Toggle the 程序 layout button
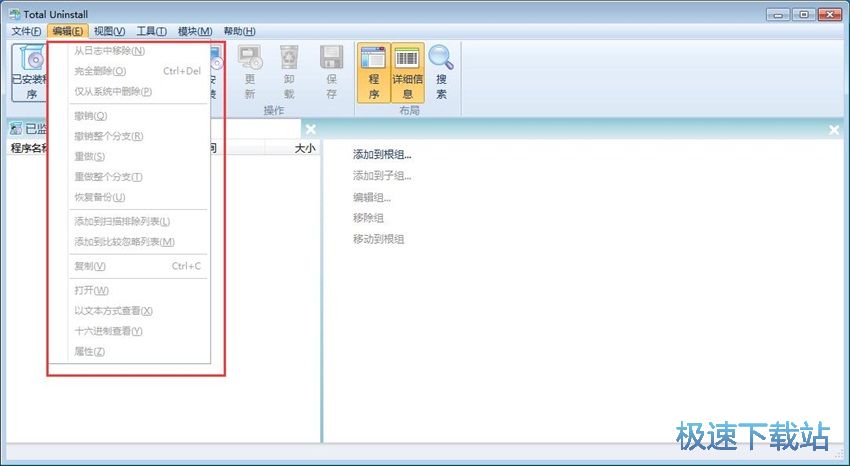This screenshot has width=850, height=466. pos(374,73)
